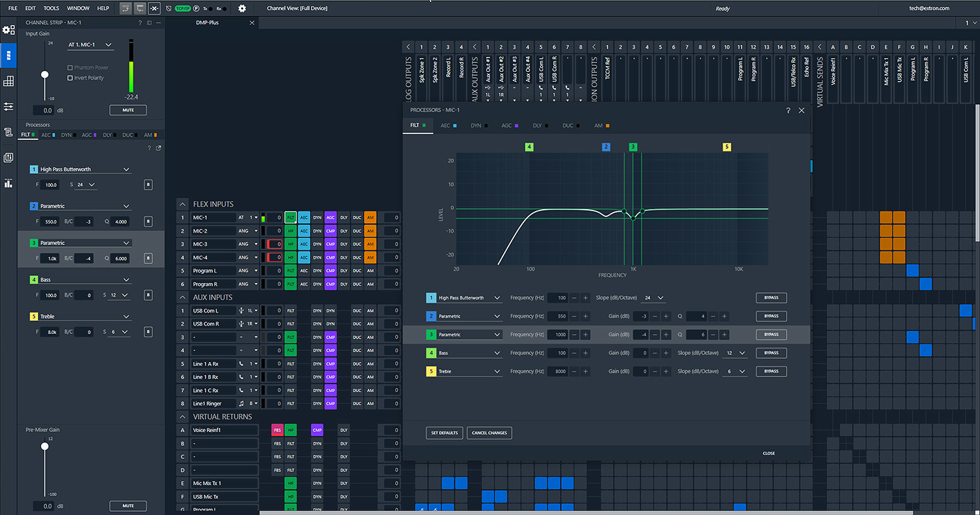Click the Pre-Mixer Gain slider handle

[x=44, y=446]
